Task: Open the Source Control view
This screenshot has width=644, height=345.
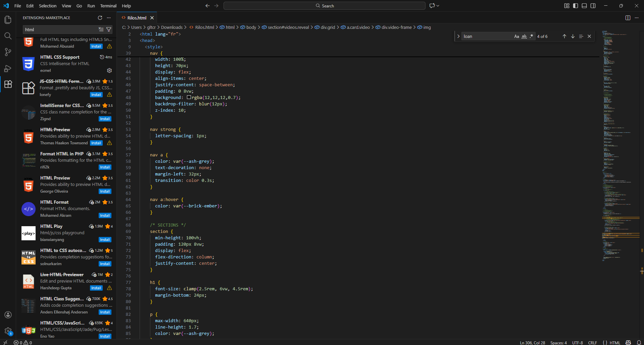Action: tap(8, 52)
